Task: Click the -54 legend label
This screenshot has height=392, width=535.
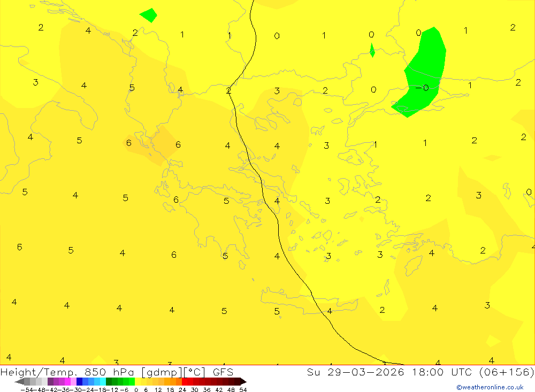Action: (27, 390)
